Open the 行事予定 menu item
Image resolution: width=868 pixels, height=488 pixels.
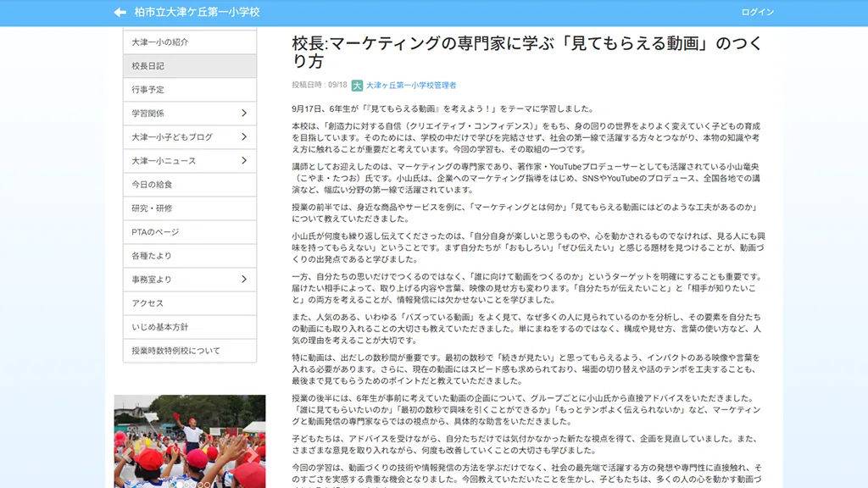pos(190,90)
